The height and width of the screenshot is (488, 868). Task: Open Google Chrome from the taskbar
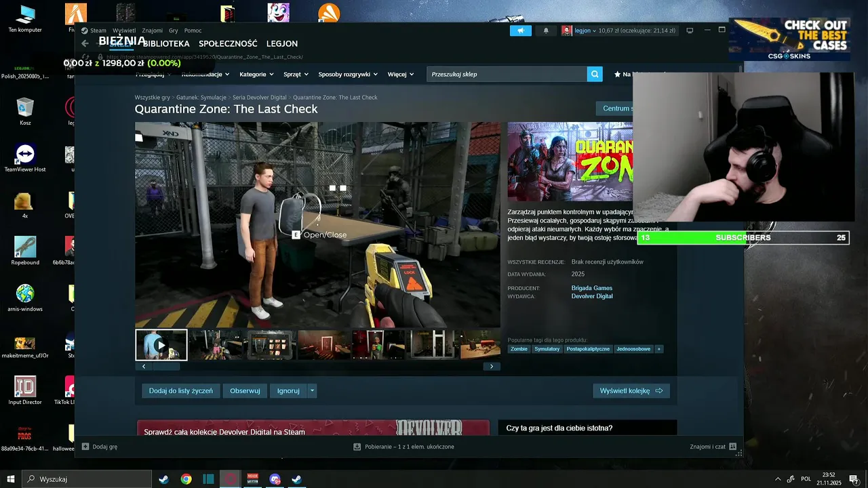(x=186, y=479)
